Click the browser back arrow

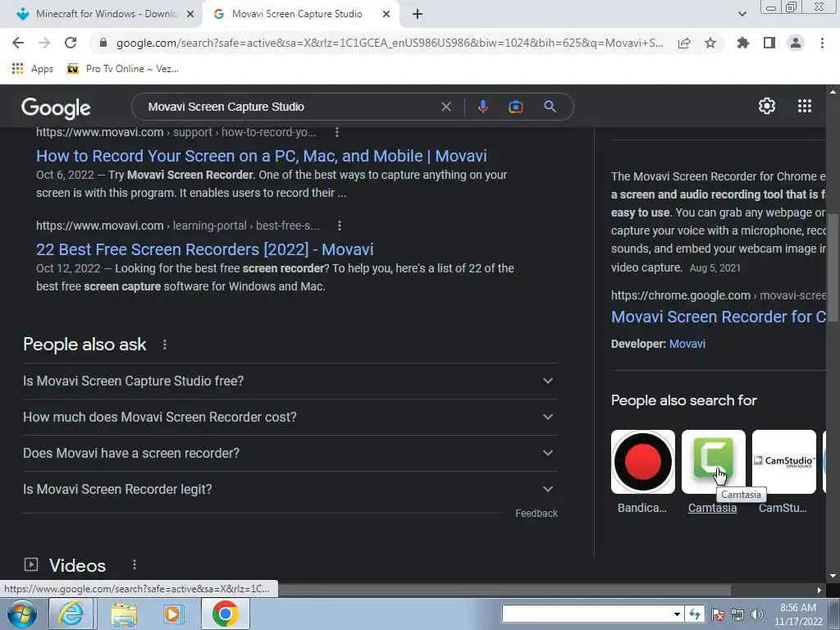18,43
